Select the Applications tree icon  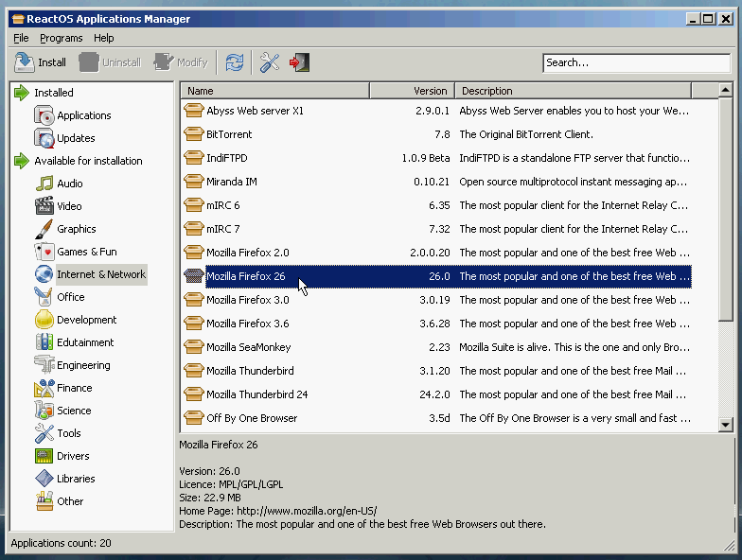tap(44, 115)
